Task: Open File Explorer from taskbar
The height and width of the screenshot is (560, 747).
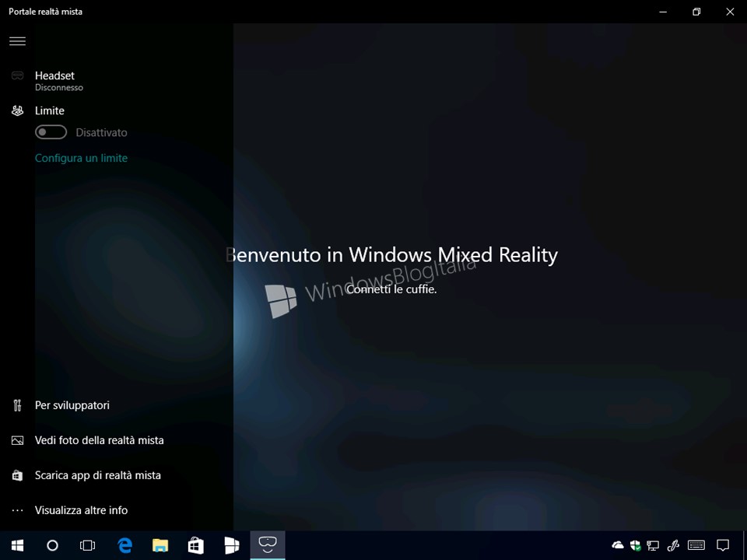Action: [160, 546]
